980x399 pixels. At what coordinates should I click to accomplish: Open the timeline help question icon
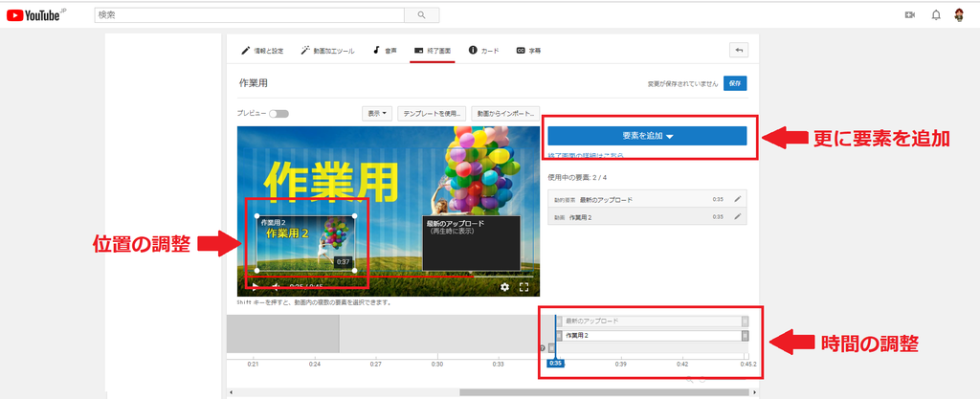[543, 347]
